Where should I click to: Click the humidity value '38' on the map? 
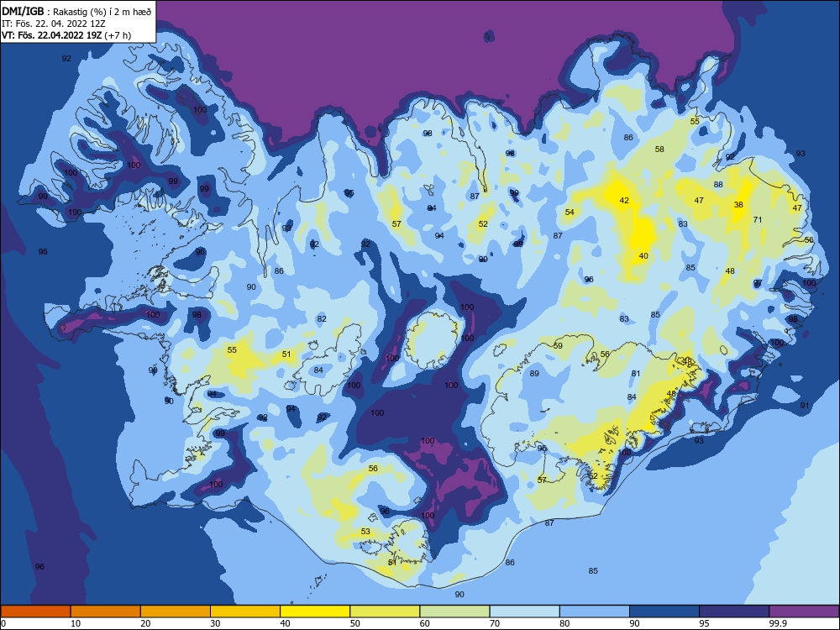738,205
